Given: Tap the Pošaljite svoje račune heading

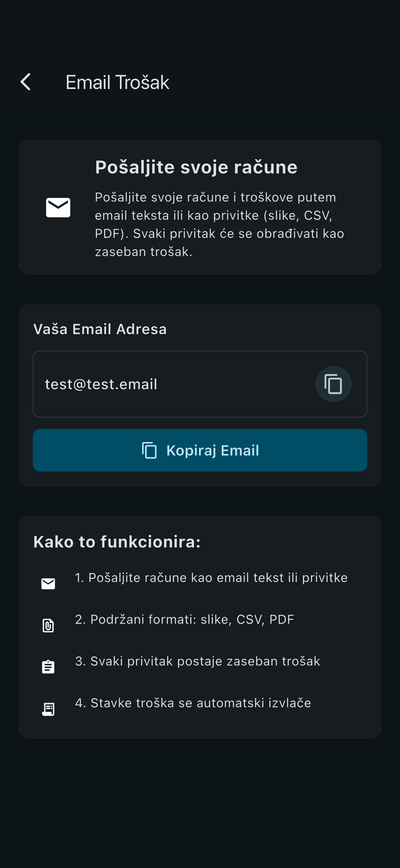Looking at the screenshot, I should point(196,167).
